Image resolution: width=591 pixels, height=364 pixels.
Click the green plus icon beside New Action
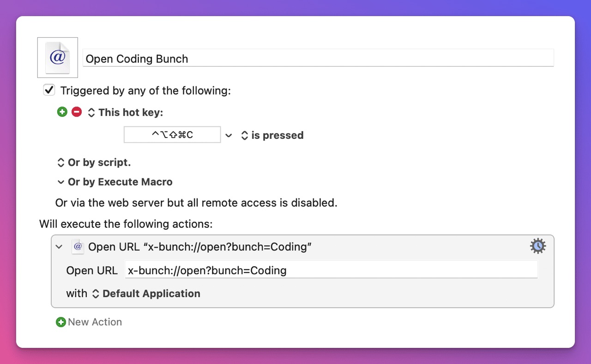[x=61, y=322]
